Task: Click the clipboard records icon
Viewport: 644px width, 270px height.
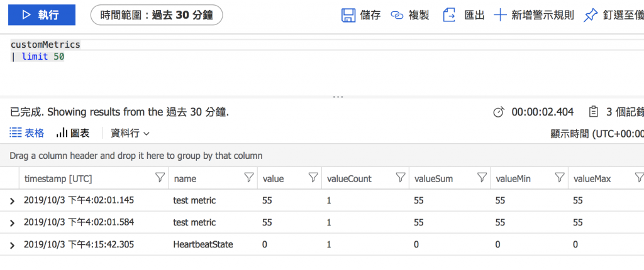Action: pos(592,112)
